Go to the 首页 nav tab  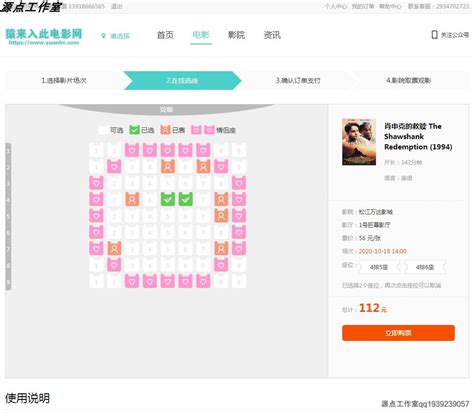(165, 35)
